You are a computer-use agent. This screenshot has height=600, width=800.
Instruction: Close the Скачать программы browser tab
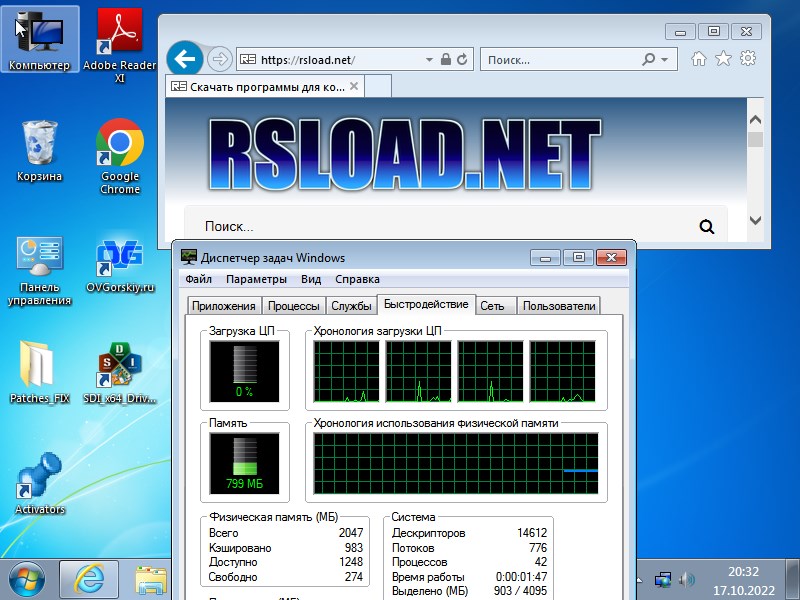pos(354,86)
